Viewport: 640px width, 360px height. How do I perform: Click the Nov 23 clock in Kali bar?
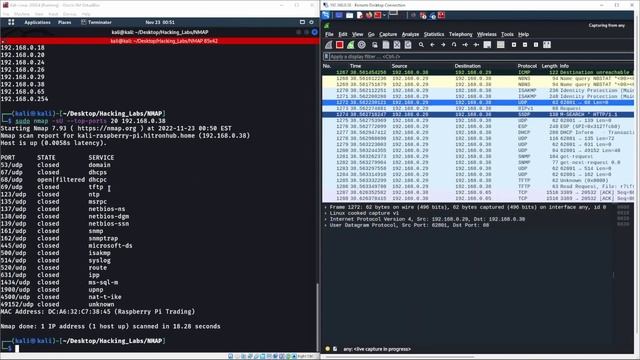[x=160, y=22]
